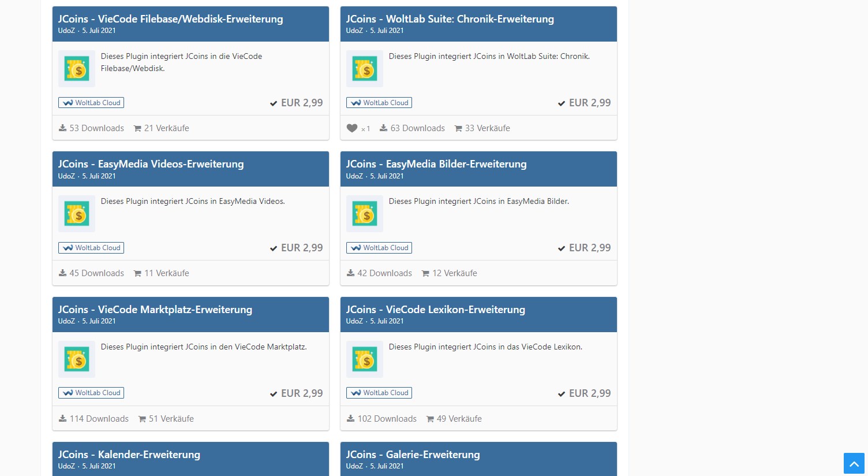Image resolution: width=868 pixels, height=476 pixels.
Task: Open JCoins - WoltLab Suite: Chronik-Erweiterung title
Action: 450,19
